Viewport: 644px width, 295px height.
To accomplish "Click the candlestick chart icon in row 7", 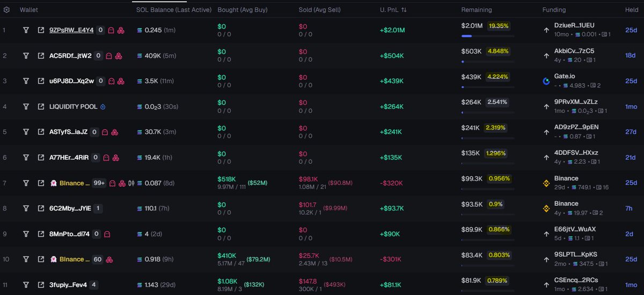I will [x=130, y=183].
